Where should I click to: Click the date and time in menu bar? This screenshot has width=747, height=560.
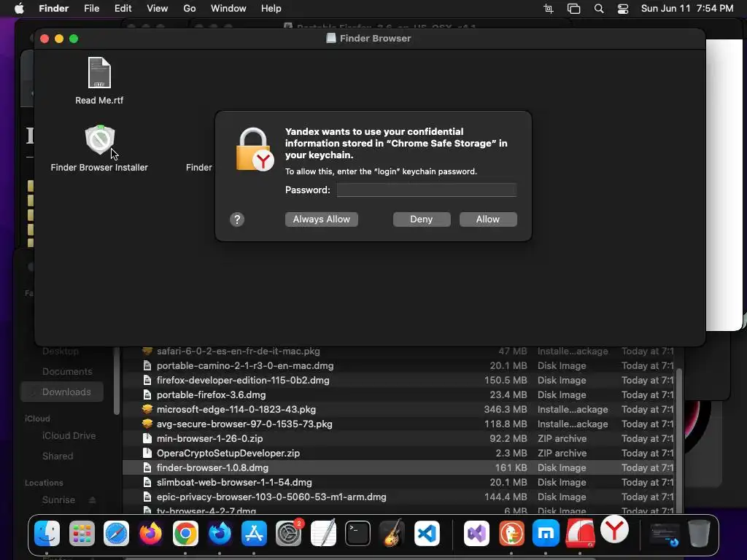point(687,9)
